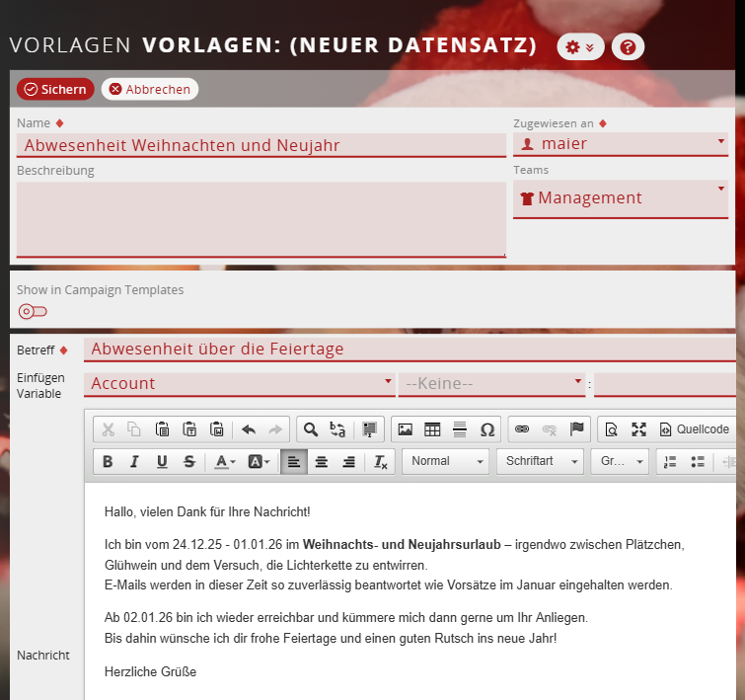Insert a horizontal line icon

point(460,429)
